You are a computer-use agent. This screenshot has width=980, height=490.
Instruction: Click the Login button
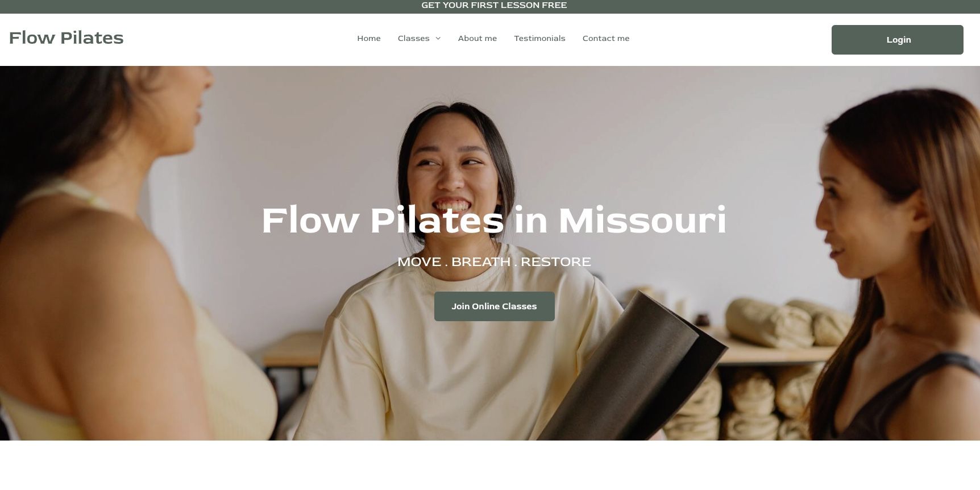click(x=897, y=40)
